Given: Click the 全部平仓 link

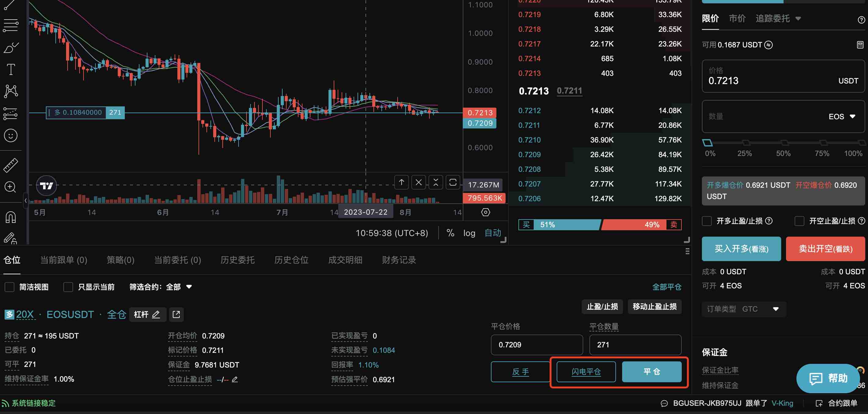Looking at the screenshot, I should coord(667,287).
